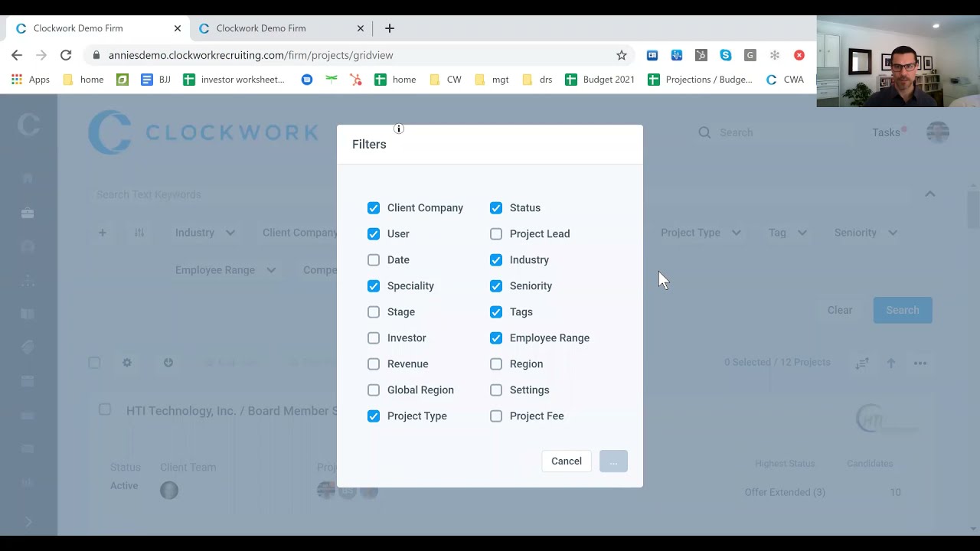Open Projections / Budget bookmark

point(701,80)
